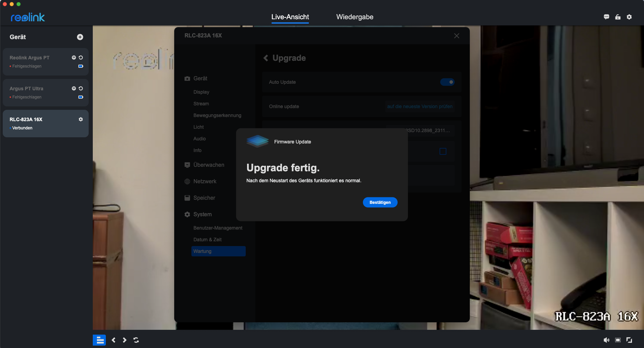Open settings gear for RLC-823A 16X

tap(81, 119)
